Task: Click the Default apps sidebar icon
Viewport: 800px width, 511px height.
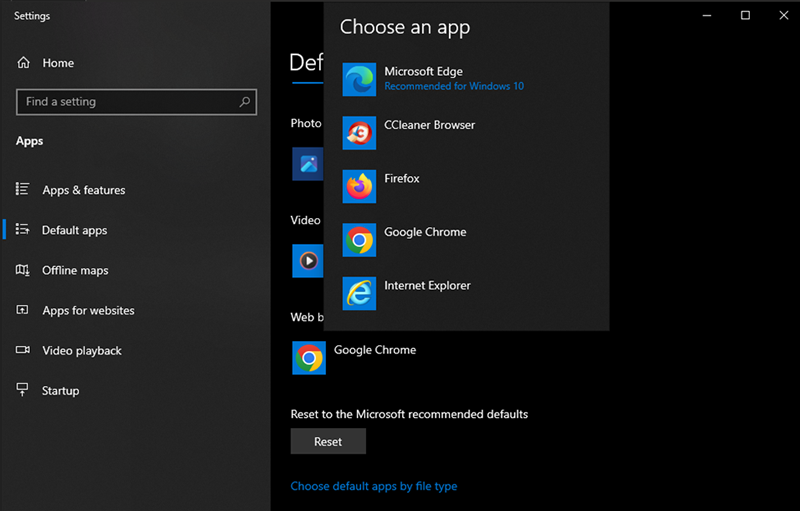Action: [x=22, y=229]
